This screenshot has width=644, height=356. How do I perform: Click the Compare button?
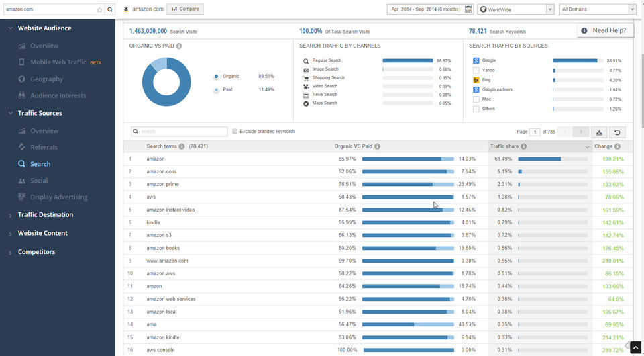[x=185, y=9]
